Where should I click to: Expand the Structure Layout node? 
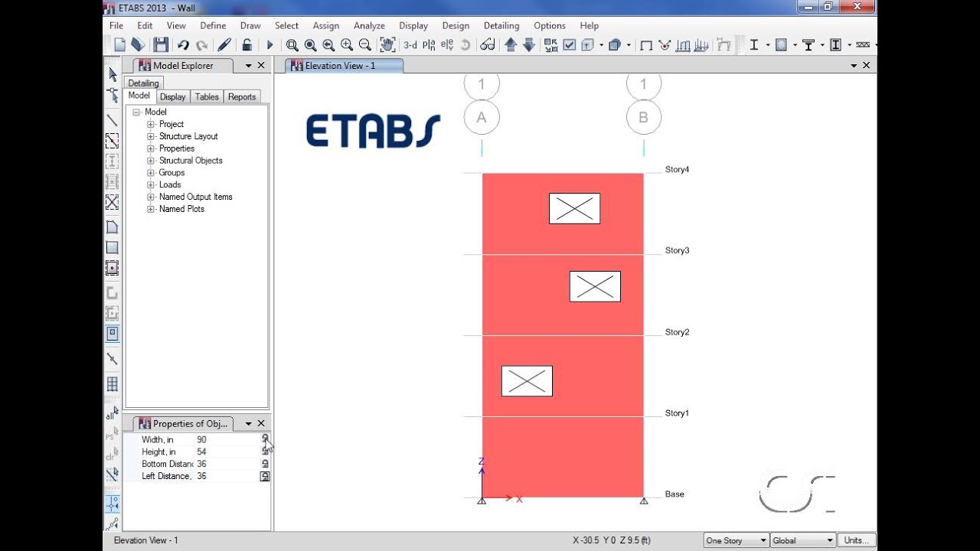coord(151,136)
